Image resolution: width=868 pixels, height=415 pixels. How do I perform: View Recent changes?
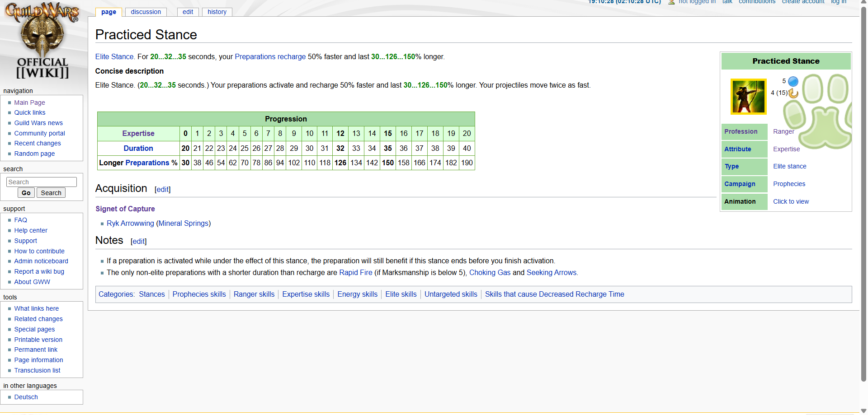point(38,143)
